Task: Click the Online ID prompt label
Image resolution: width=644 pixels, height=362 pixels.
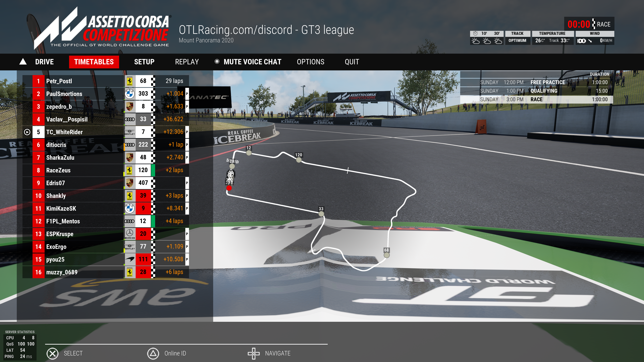Action: point(175,353)
